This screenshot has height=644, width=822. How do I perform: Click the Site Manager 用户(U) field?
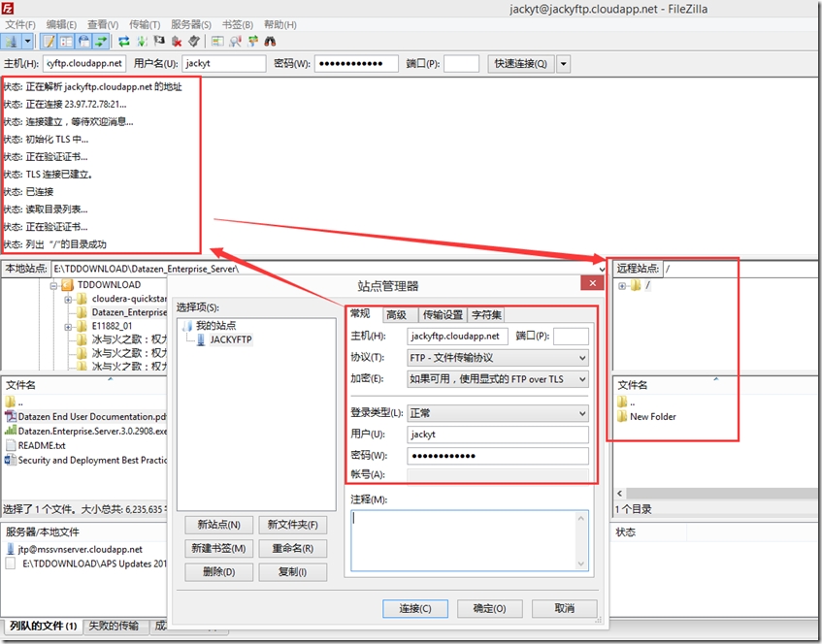pos(498,435)
